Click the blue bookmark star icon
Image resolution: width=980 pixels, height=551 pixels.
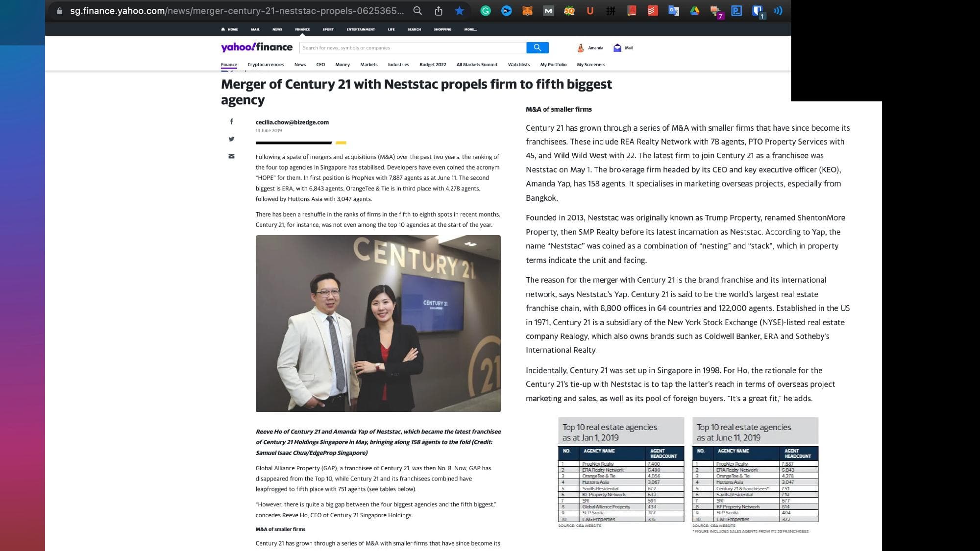click(x=460, y=11)
